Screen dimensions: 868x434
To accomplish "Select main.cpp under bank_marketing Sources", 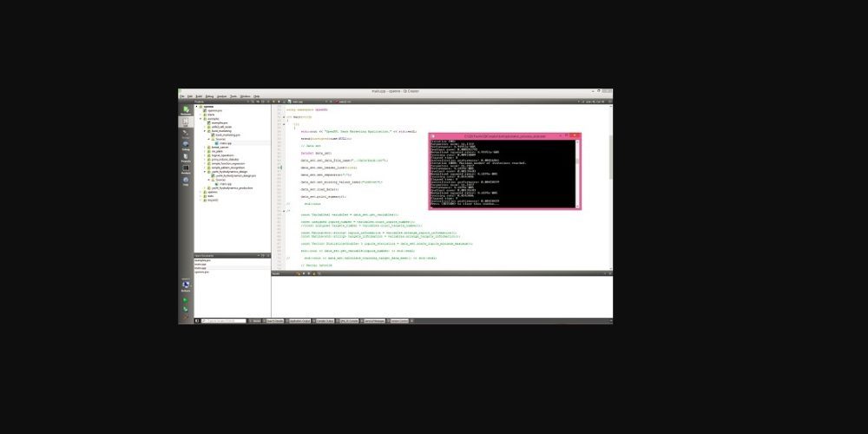I will pos(222,142).
